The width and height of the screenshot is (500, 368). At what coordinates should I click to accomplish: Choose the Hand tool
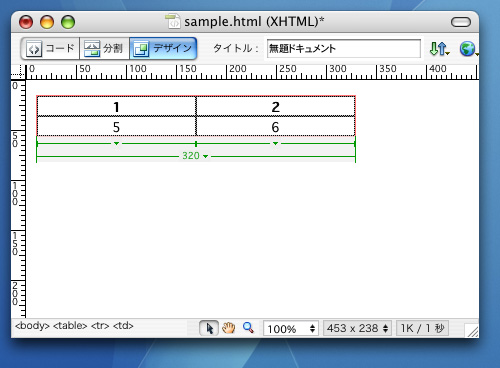(x=229, y=328)
